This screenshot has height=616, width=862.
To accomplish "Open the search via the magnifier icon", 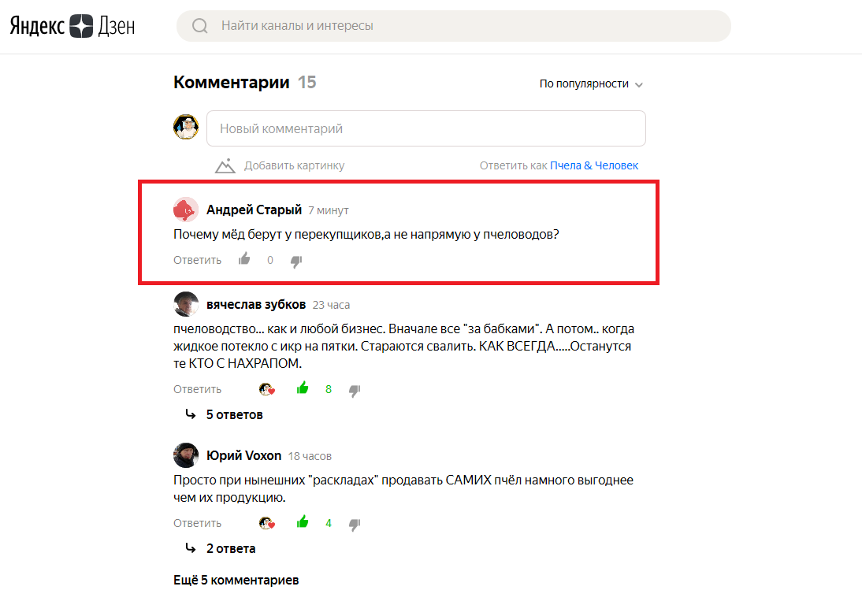I will [199, 26].
